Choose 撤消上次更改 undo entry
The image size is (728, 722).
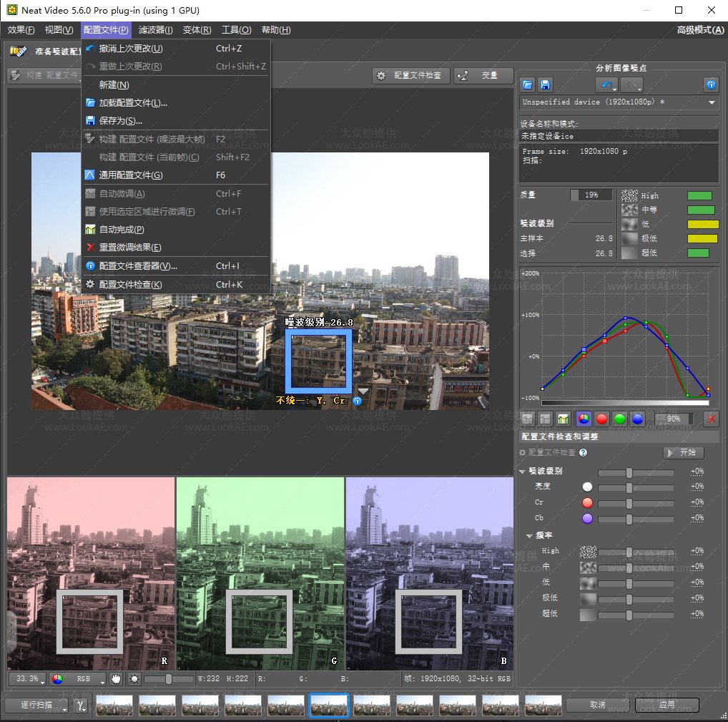[176, 49]
